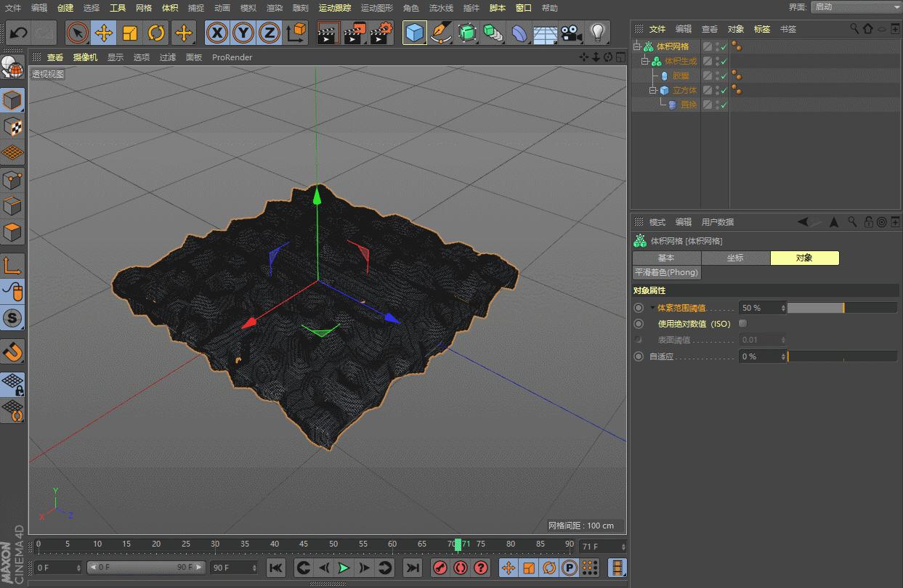Image resolution: width=903 pixels, height=588 pixels.
Task: Switch to the 坐标 tab in attributes
Action: (735, 258)
